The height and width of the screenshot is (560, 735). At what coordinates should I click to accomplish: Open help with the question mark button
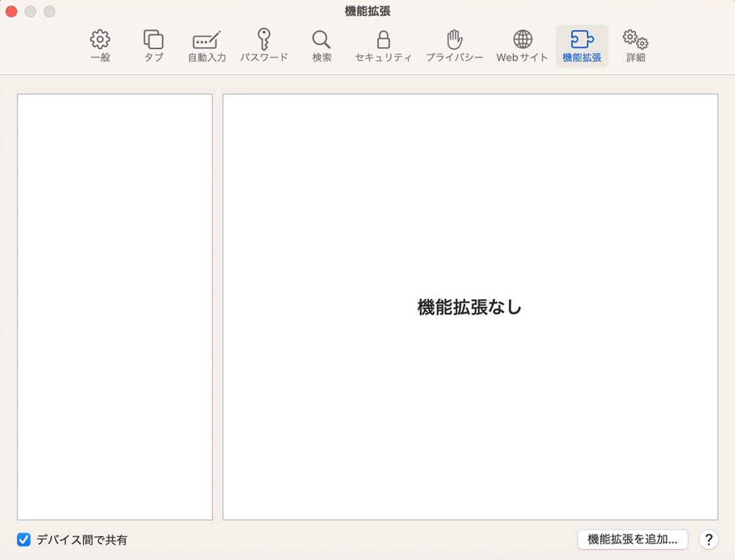(x=709, y=539)
